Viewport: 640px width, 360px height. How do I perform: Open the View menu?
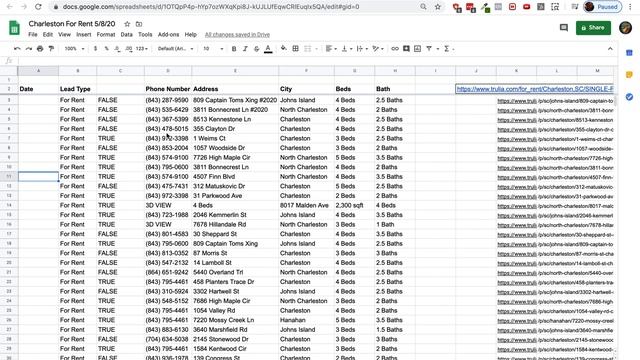[x=64, y=35]
